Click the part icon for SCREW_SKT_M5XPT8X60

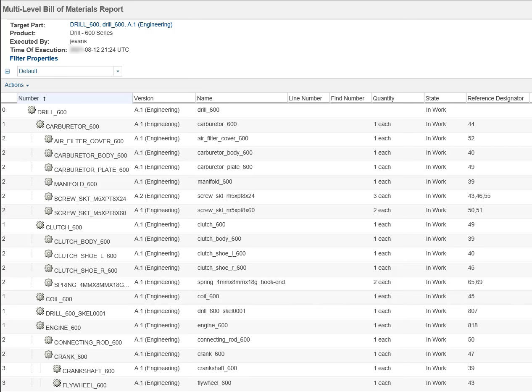pyautogui.click(x=48, y=210)
